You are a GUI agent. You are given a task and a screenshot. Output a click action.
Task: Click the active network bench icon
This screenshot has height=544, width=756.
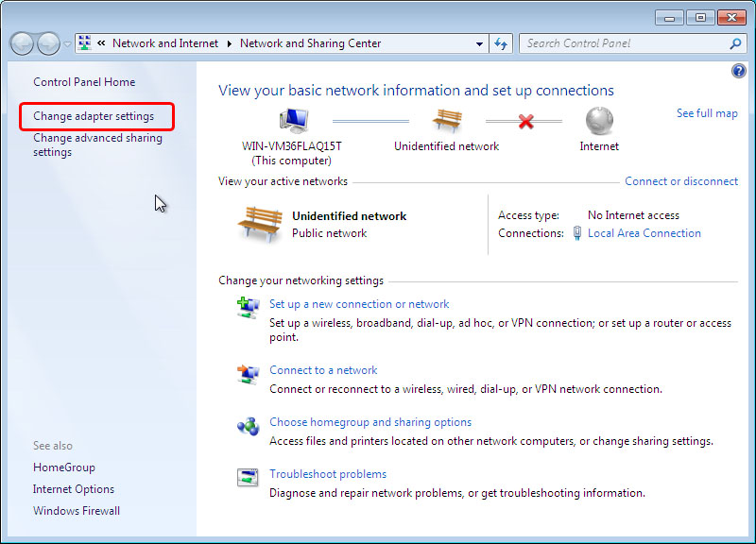click(260, 224)
